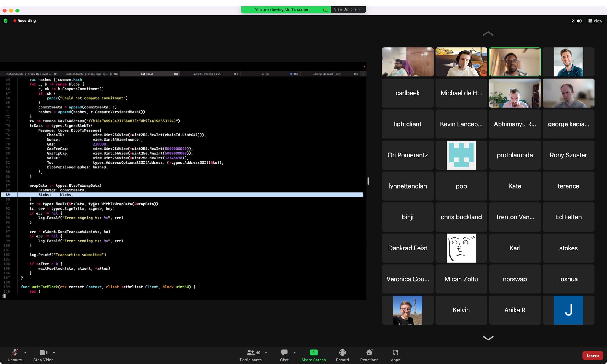Image resolution: width=607 pixels, height=364 pixels.
Task: Click the red Leave button
Action: [x=592, y=355]
